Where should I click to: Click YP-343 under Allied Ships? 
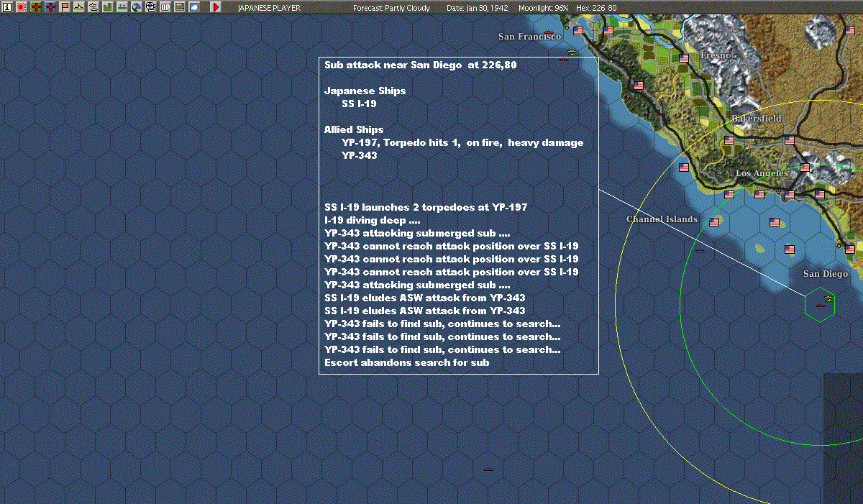point(360,155)
